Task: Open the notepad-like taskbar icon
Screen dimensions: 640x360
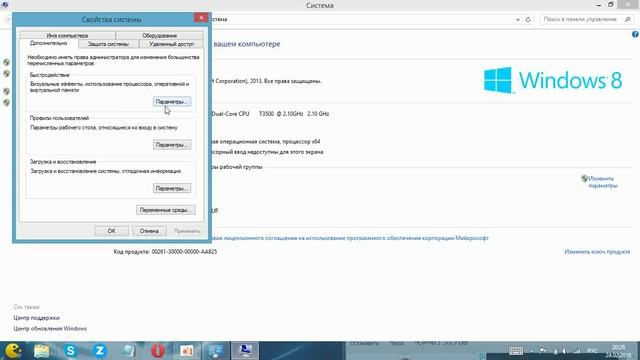Action: click(129, 351)
